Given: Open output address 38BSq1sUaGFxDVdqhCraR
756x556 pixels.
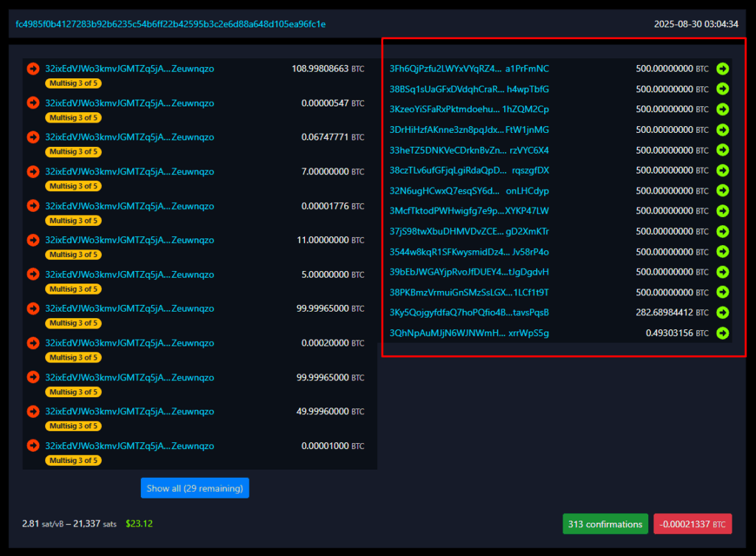Looking at the screenshot, I should coord(469,89).
